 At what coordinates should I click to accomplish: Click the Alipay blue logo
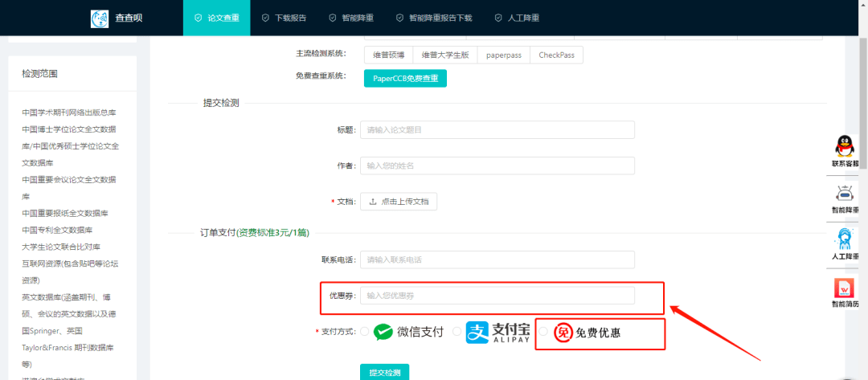(x=477, y=332)
